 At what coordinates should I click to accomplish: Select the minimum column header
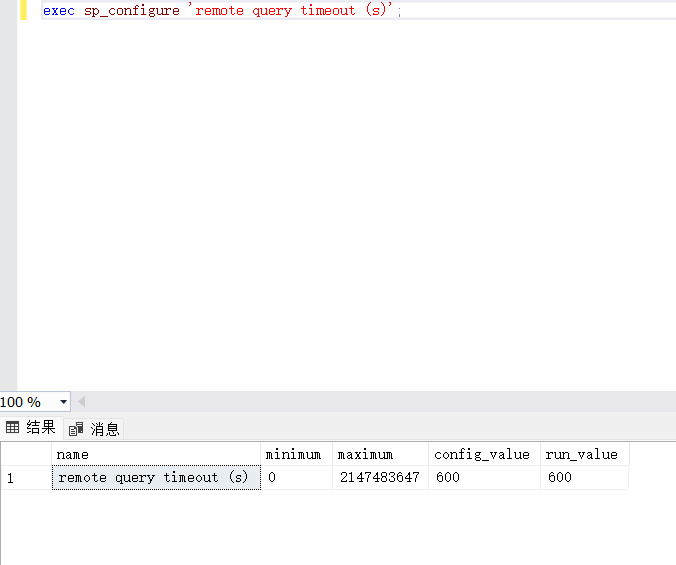click(x=297, y=454)
